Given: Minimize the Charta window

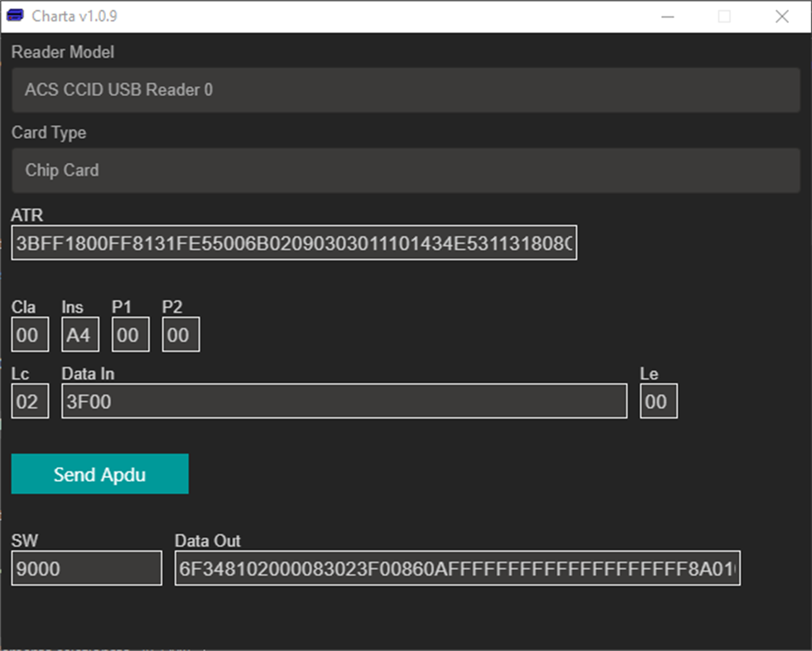Looking at the screenshot, I should tap(667, 16).
